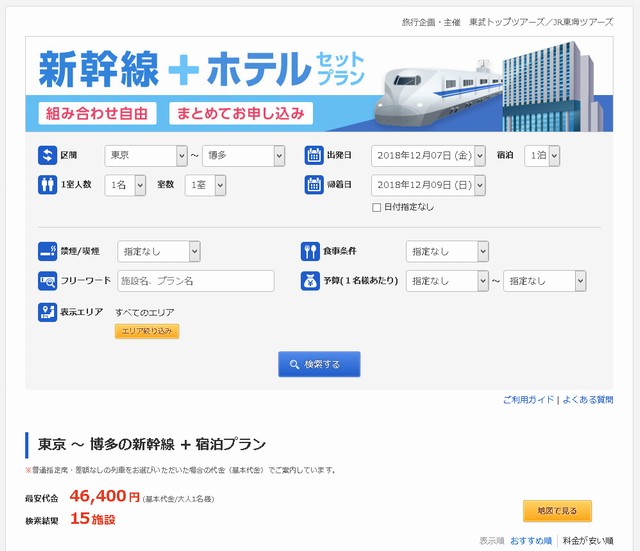Open the よくある質問 link
The image size is (640, 551).
pyautogui.click(x=588, y=400)
